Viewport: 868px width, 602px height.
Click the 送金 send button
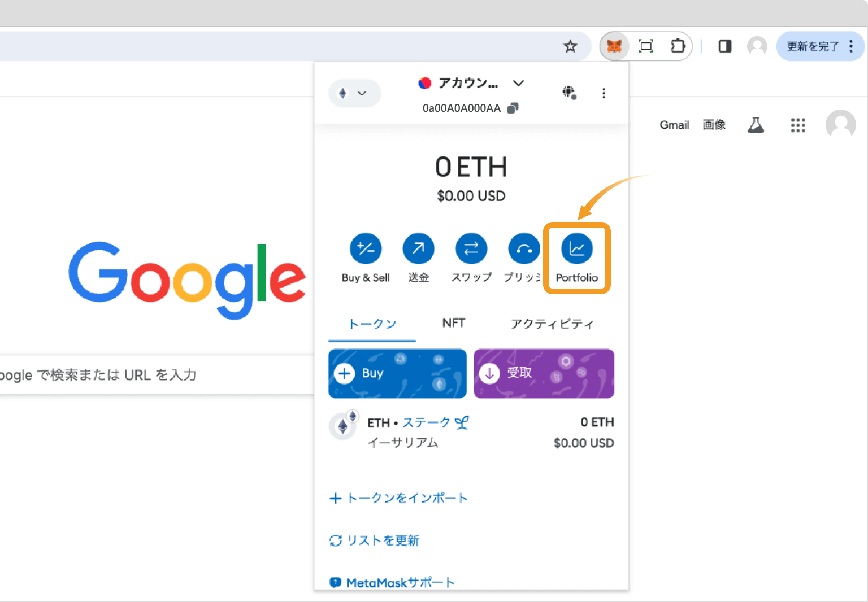[x=419, y=259]
